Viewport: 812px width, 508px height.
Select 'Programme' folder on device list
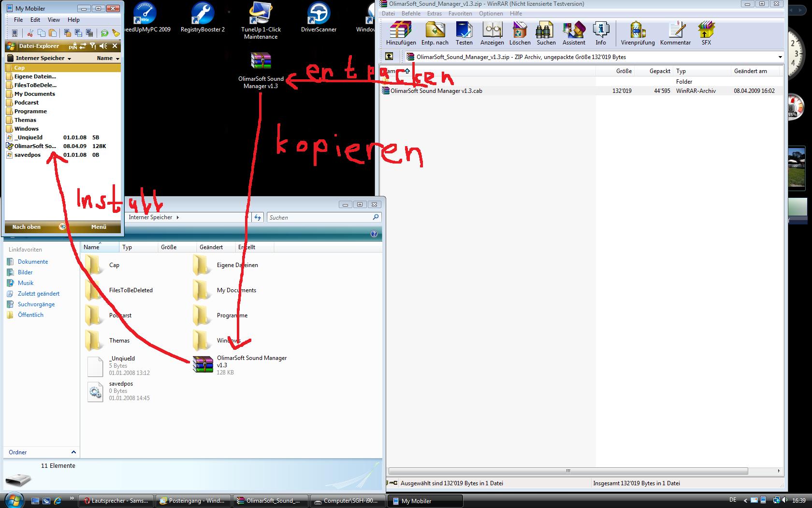coord(30,111)
